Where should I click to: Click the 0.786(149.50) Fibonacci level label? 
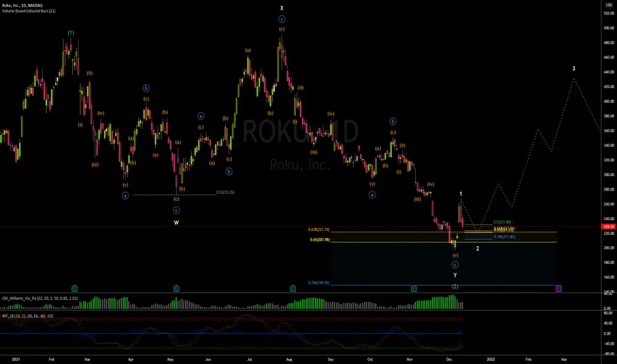(318, 283)
